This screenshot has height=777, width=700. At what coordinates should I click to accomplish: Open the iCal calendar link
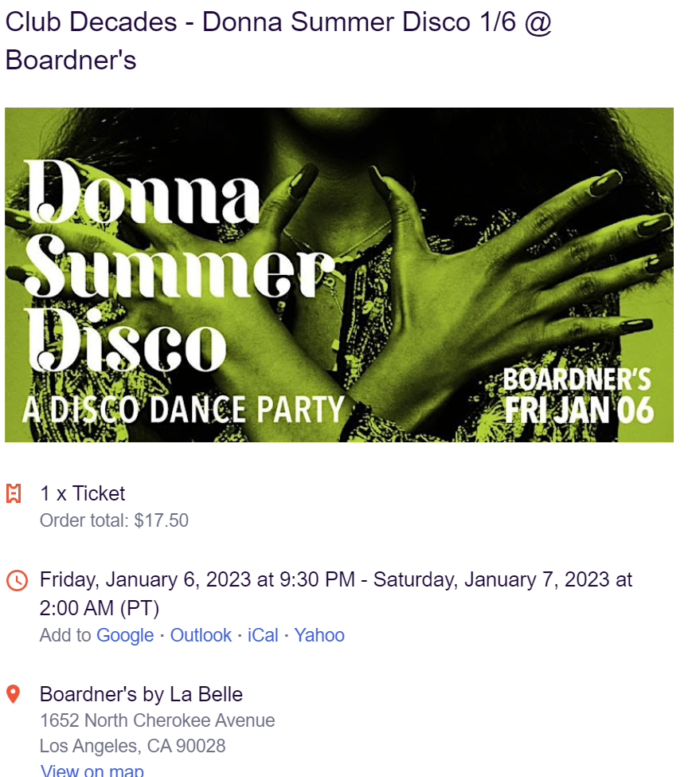tap(263, 636)
